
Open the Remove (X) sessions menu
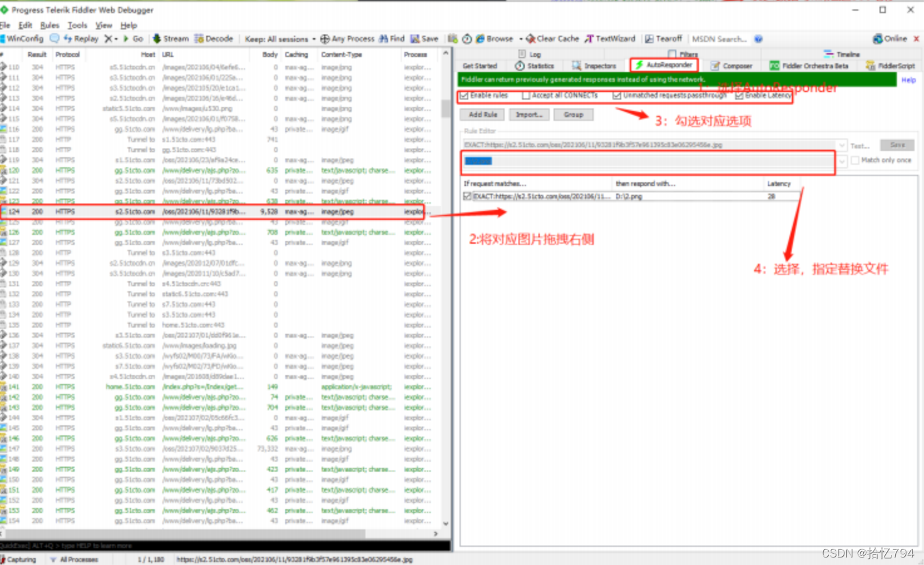[x=111, y=39]
